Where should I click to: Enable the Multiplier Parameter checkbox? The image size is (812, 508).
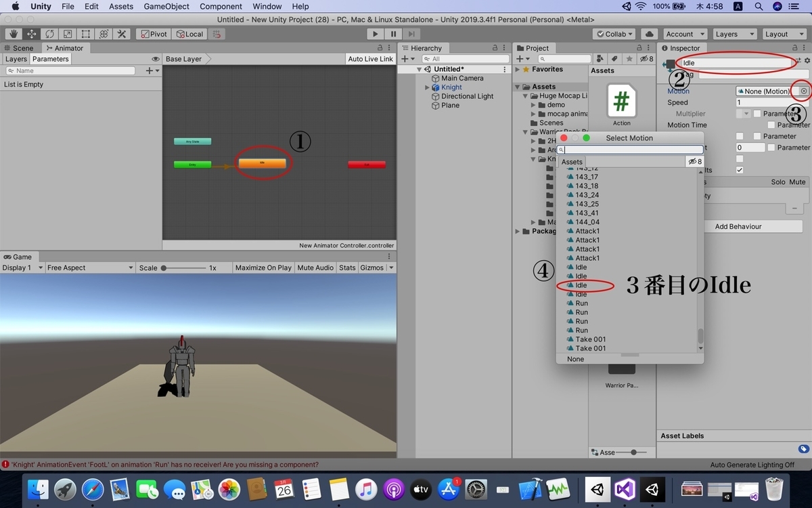point(757,114)
